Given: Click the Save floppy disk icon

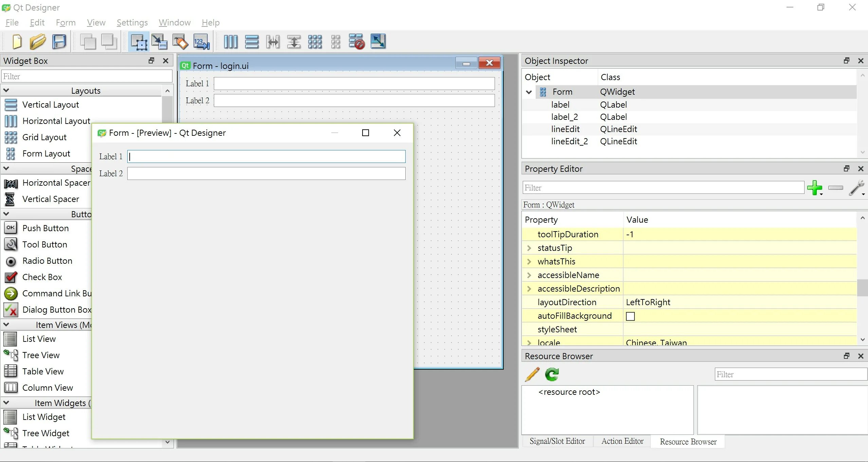Looking at the screenshot, I should (x=59, y=42).
